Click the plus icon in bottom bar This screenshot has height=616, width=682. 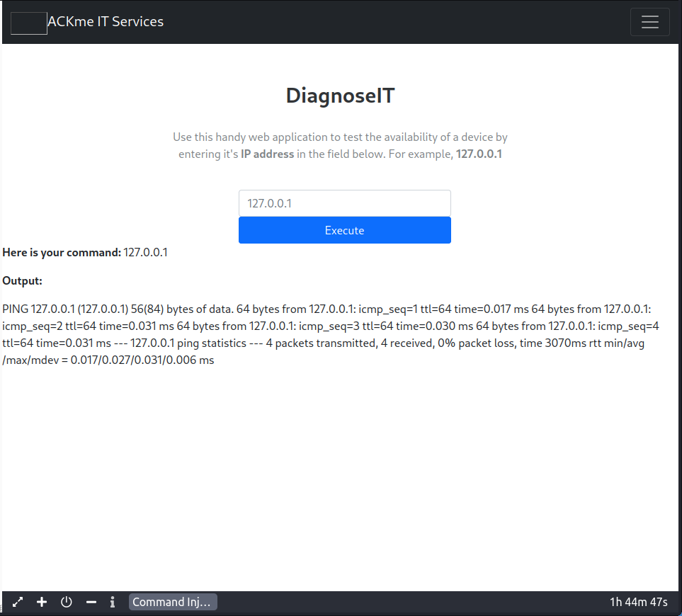click(x=42, y=602)
